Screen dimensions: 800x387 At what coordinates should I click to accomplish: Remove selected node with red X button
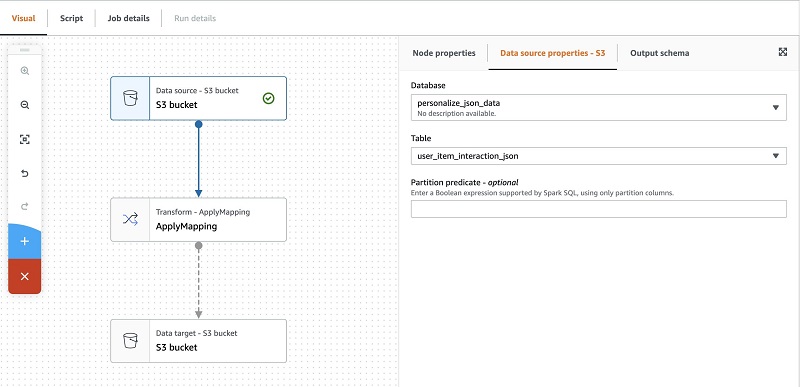(x=24, y=276)
